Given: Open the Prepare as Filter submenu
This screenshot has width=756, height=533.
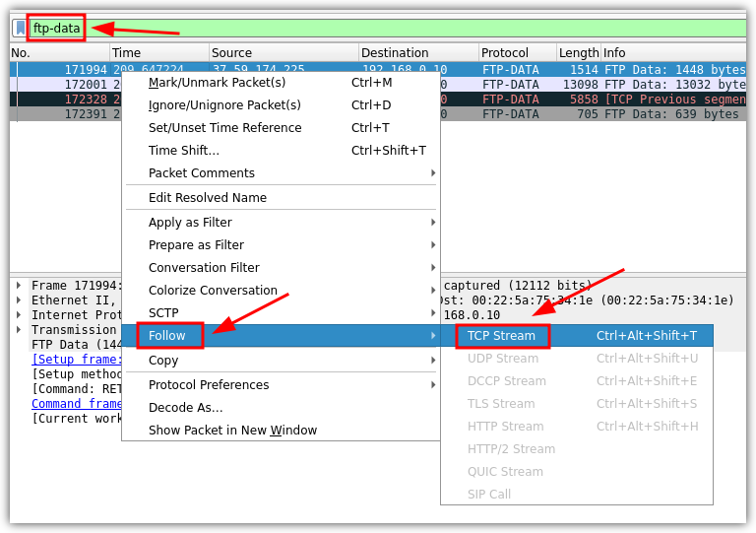Looking at the screenshot, I should click(196, 245).
